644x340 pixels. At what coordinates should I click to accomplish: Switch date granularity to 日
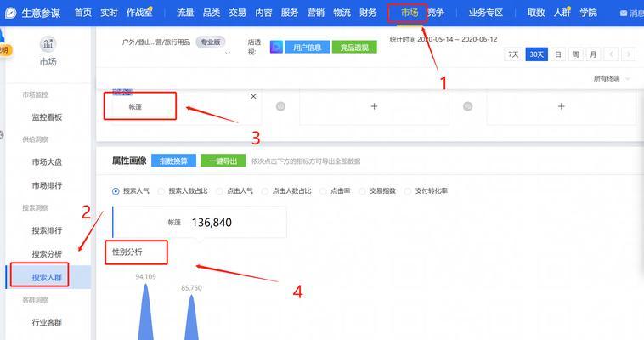558,54
